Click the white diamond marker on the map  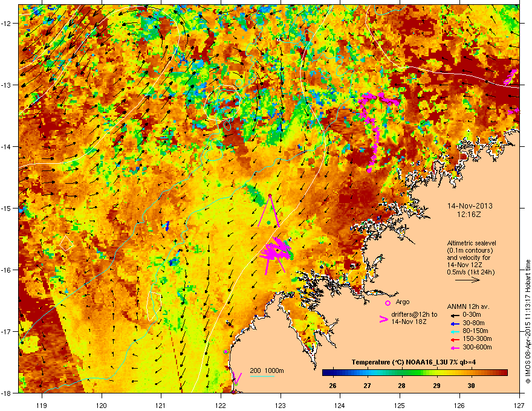[x=66, y=244]
